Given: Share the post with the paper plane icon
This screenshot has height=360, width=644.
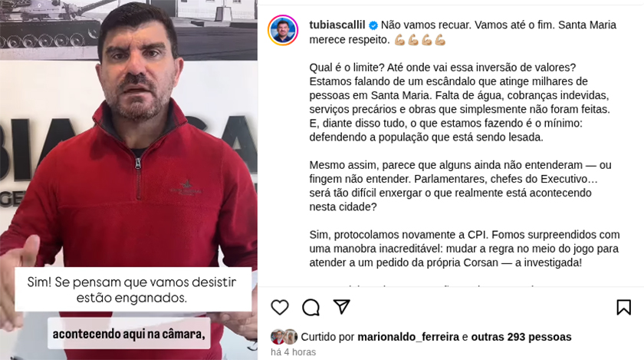Looking at the screenshot, I should [x=342, y=307].
